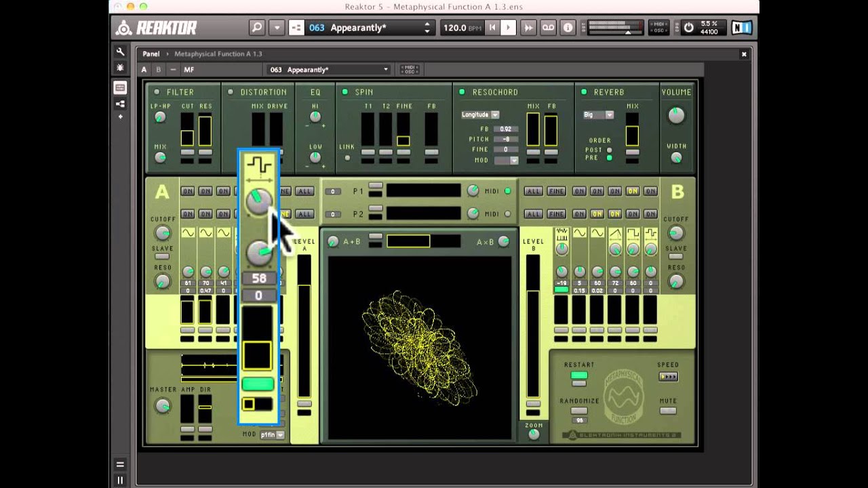The height and width of the screenshot is (488, 868).
Task: Open the Resochord MOD dropdown
Action: click(506, 161)
